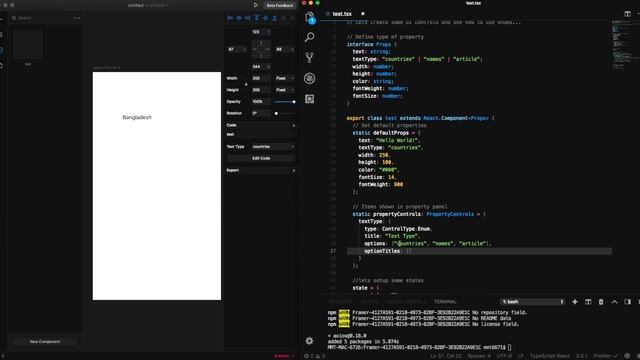Screen dimensions: 640x360
Task: Click the code minimap in VS Code
Action: pyautogui.click(x=622, y=45)
